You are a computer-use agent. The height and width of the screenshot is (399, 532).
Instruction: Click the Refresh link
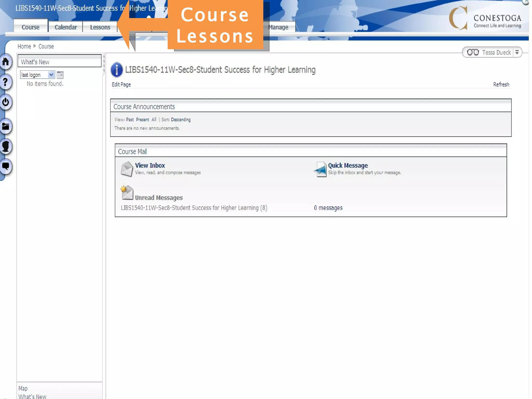point(501,84)
